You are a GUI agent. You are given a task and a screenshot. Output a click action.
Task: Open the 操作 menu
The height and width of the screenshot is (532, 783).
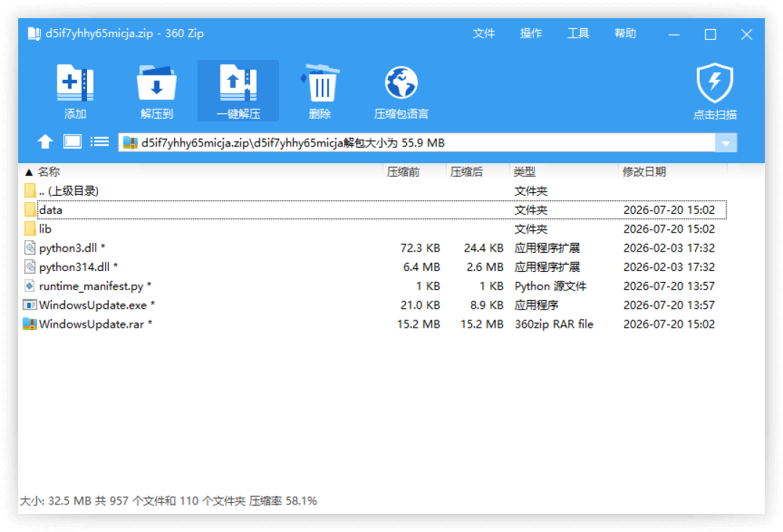[x=531, y=33]
